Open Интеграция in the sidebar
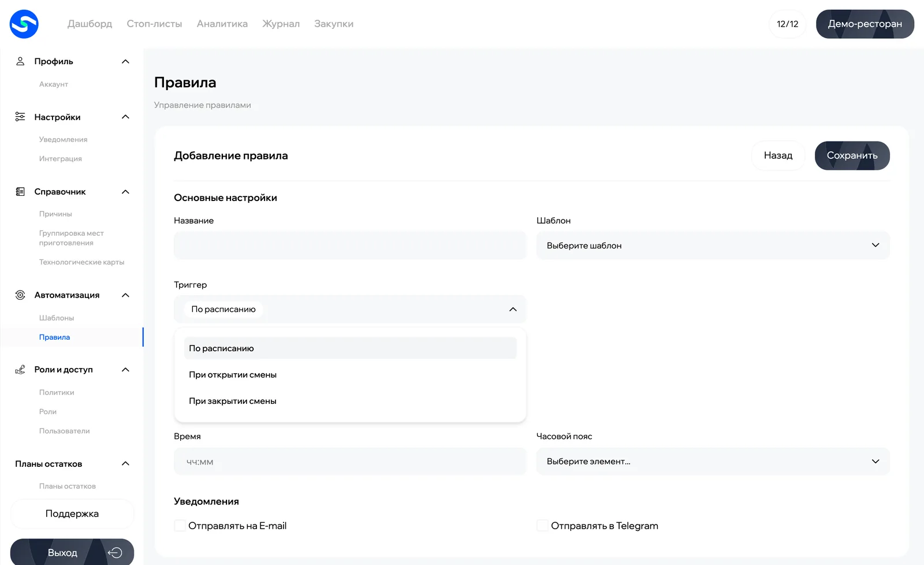The width and height of the screenshot is (924, 565). click(x=61, y=159)
